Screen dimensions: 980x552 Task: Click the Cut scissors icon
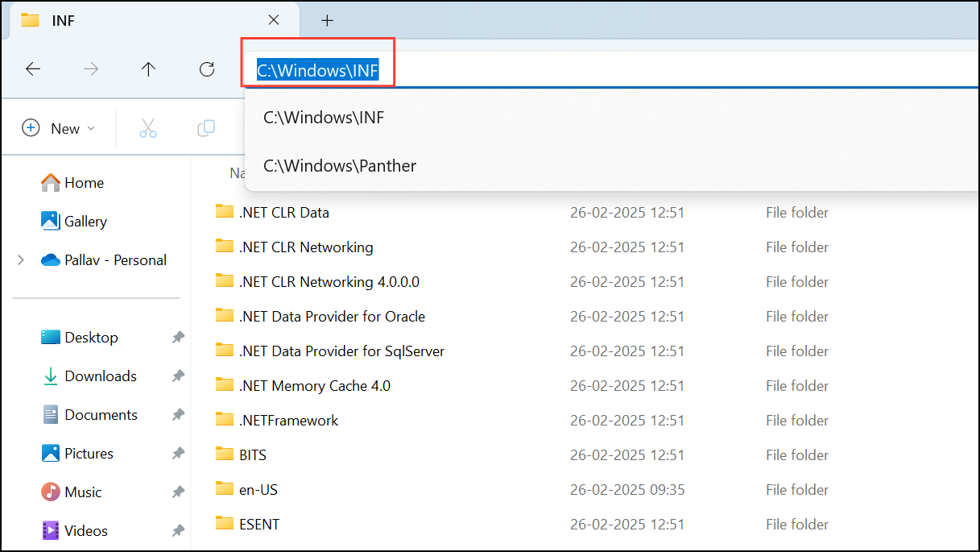tap(148, 128)
